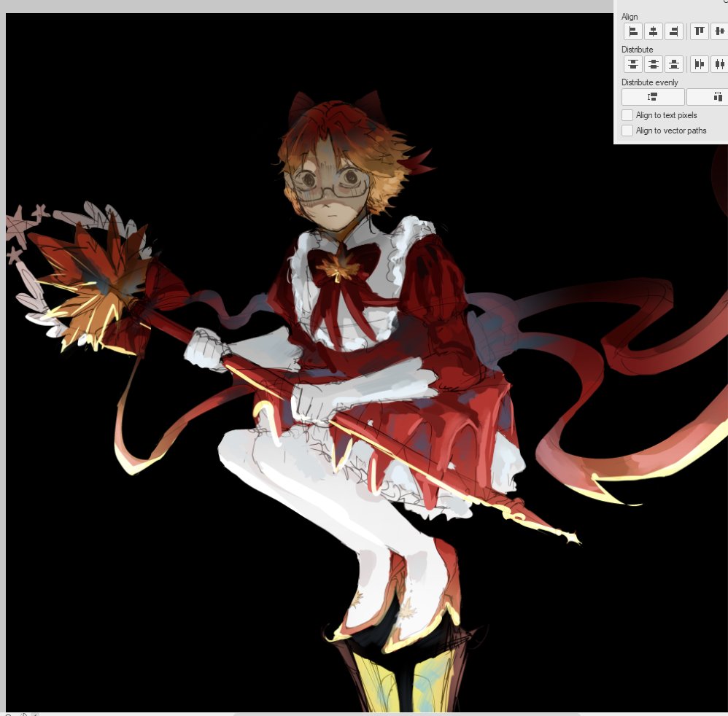The width and height of the screenshot is (728, 716).
Task: Distribute layers by vertical centers
Action: point(654,64)
